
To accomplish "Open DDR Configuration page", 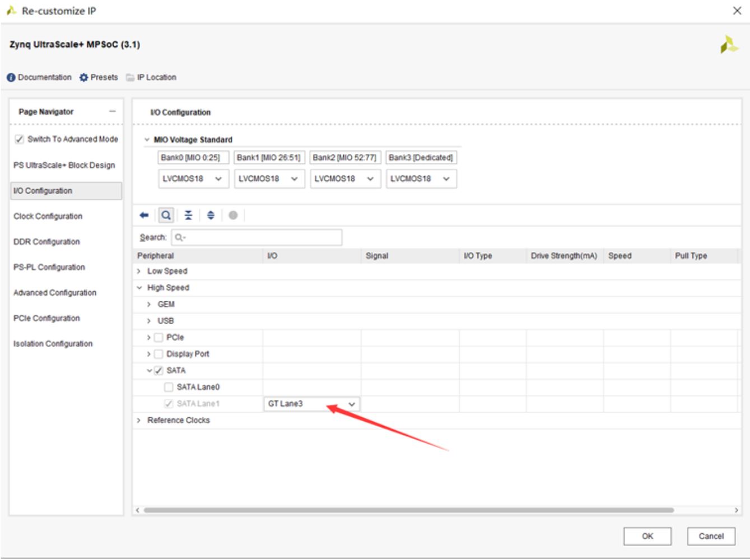I will (46, 242).
